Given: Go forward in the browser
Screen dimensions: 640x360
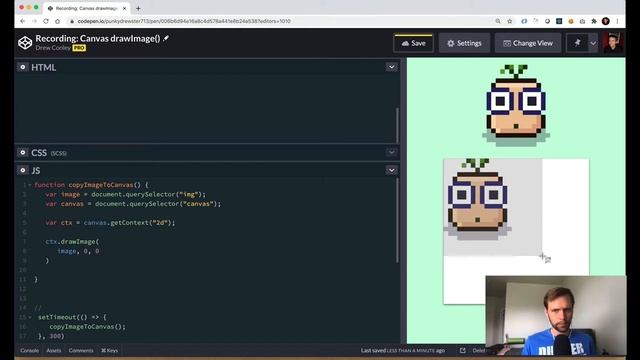Looking at the screenshot, I should pos(34,21).
